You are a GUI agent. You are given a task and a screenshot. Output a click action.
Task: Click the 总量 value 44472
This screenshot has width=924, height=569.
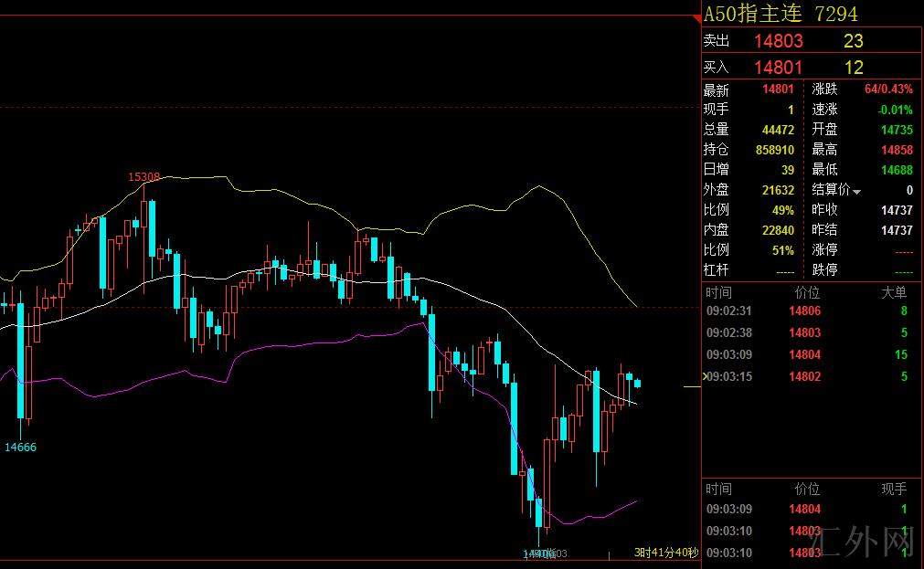click(778, 130)
